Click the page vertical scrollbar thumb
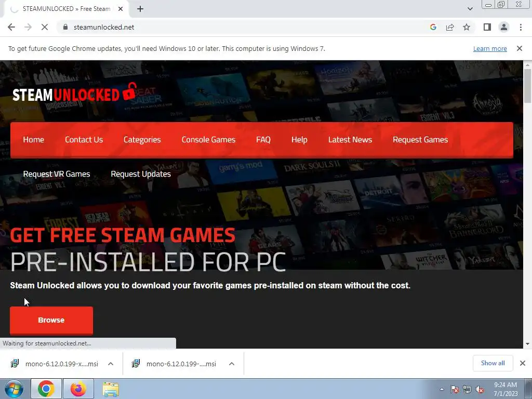Image resolution: width=532 pixels, height=399 pixels. (x=527, y=85)
